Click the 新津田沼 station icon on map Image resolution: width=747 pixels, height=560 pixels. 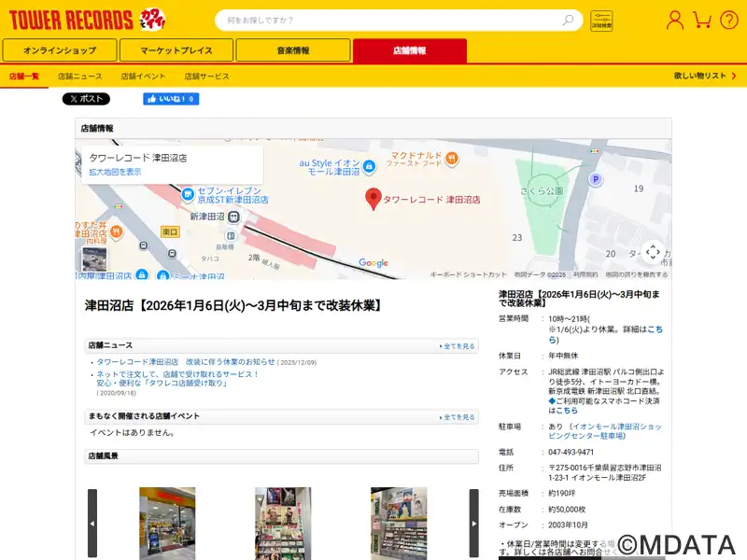(233, 217)
